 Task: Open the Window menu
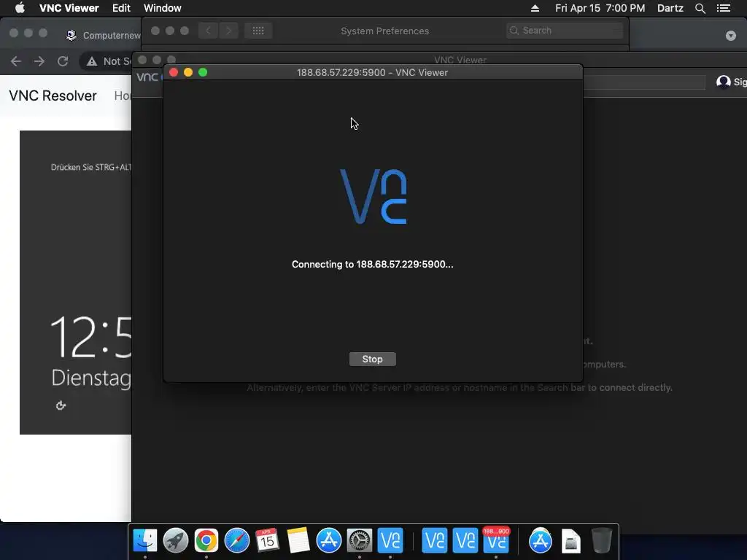(x=163, y=8)
